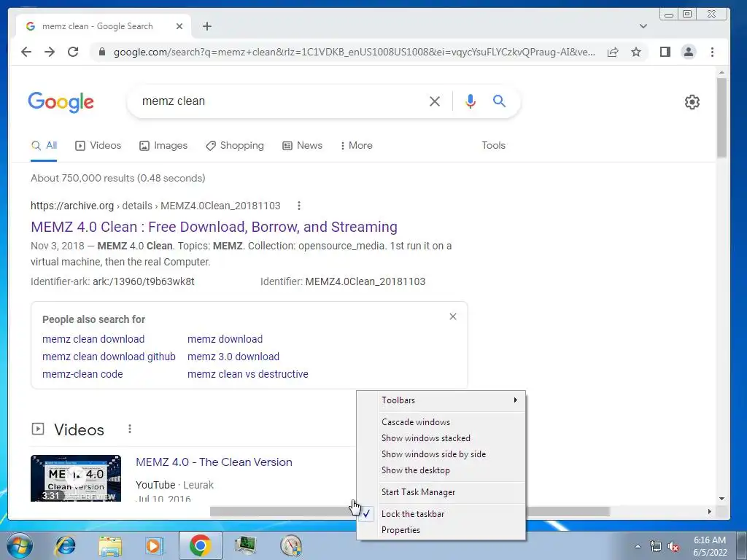Show hidden tray icons arrow

coord(638,546)
